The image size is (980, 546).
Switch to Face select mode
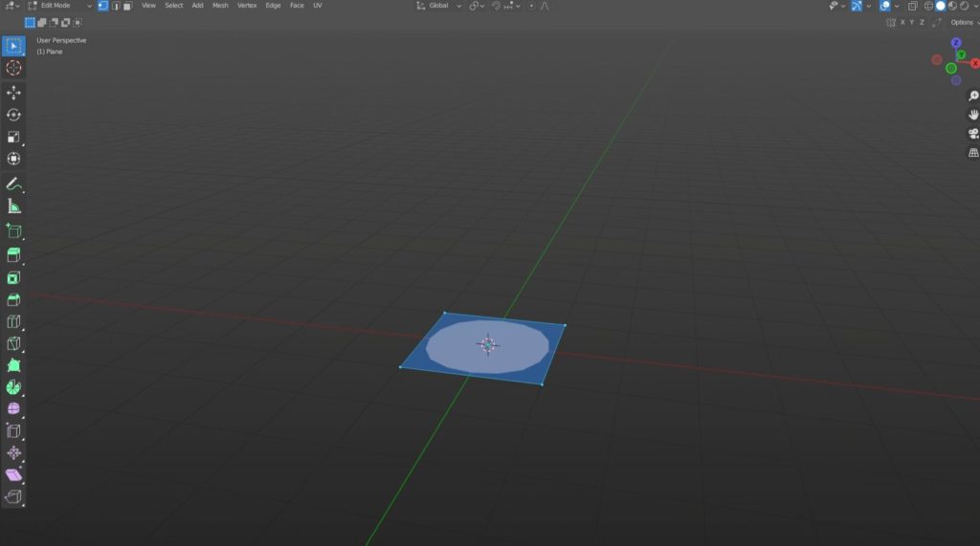[x=127, y=6]
